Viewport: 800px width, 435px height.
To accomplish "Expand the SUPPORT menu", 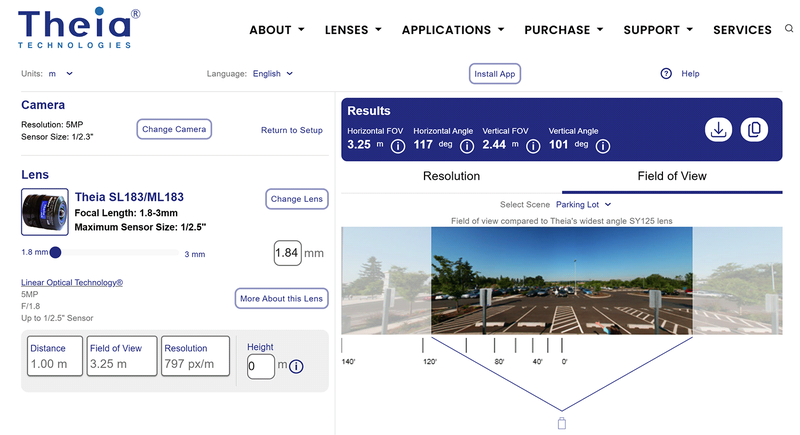I will click(x=658, y=30).
